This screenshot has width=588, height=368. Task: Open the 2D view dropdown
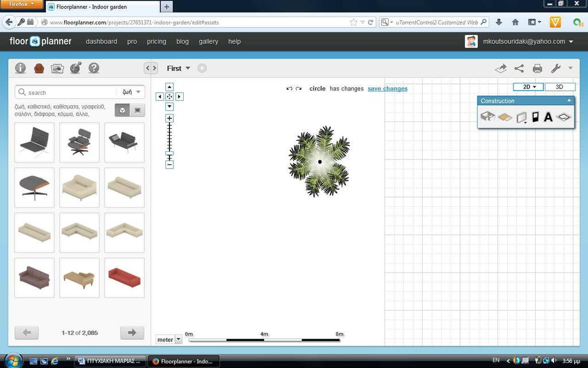point(529,87)
